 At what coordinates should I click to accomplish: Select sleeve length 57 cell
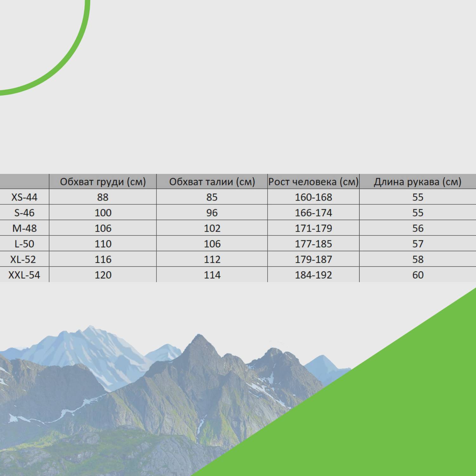(x=418, y=244)
